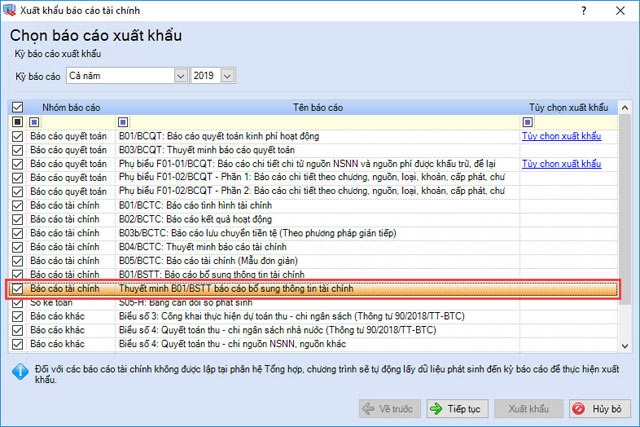
Task: Select row 'B03b/BCTC: Báo cáo lưu chuyển tiền tệ'
Action: (x=313, y=234)
